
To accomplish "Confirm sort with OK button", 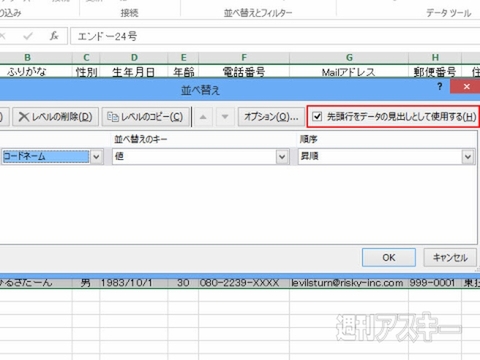I will click(389, 257).
